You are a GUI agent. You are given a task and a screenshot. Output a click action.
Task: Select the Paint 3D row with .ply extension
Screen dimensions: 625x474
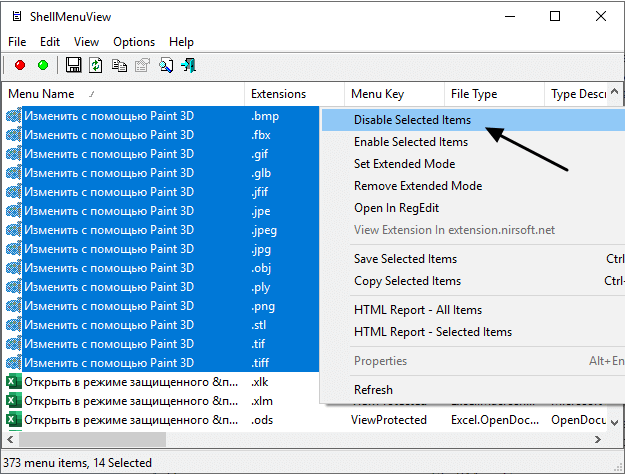(163, 287)
